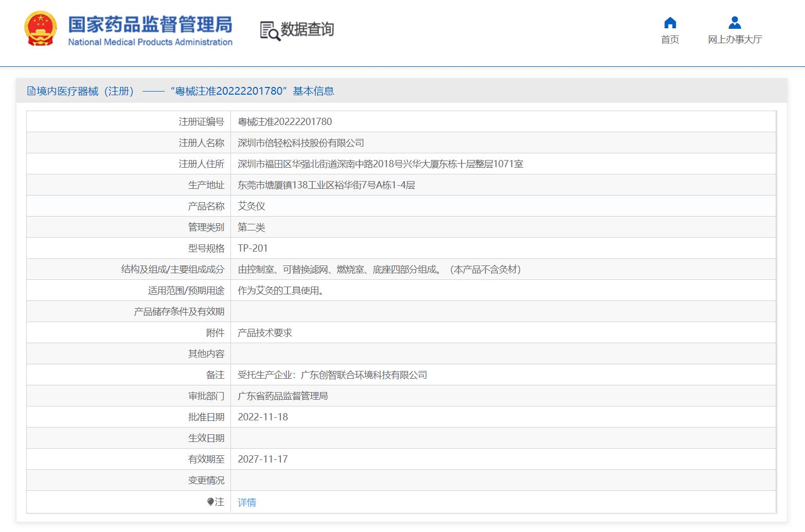805x532 pixels.
Task: Click the 数据查询 heading text
Action: (x=308, y=30)
